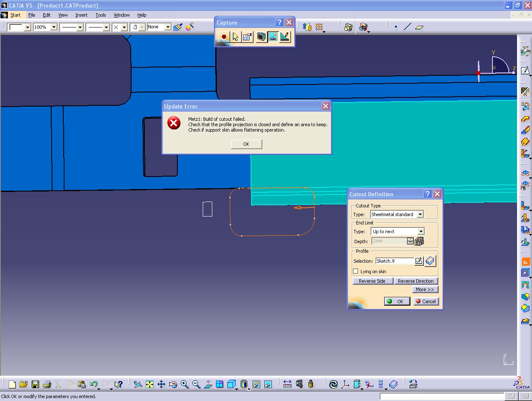The width and height of the screenshot is (532, 401).
Task: Save the document with the floppy icon
Action: click(35, 384)
